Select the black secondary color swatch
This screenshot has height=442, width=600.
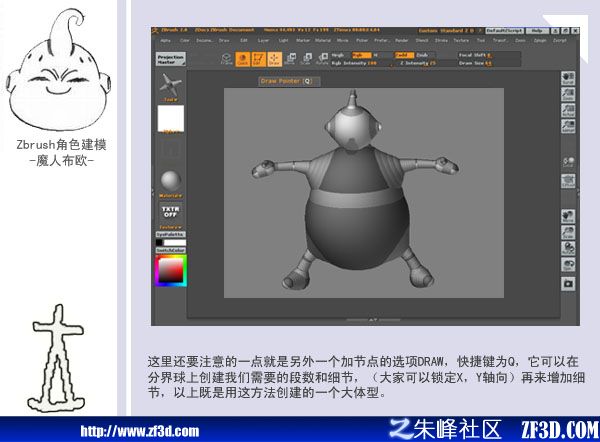tap(159, 243)
